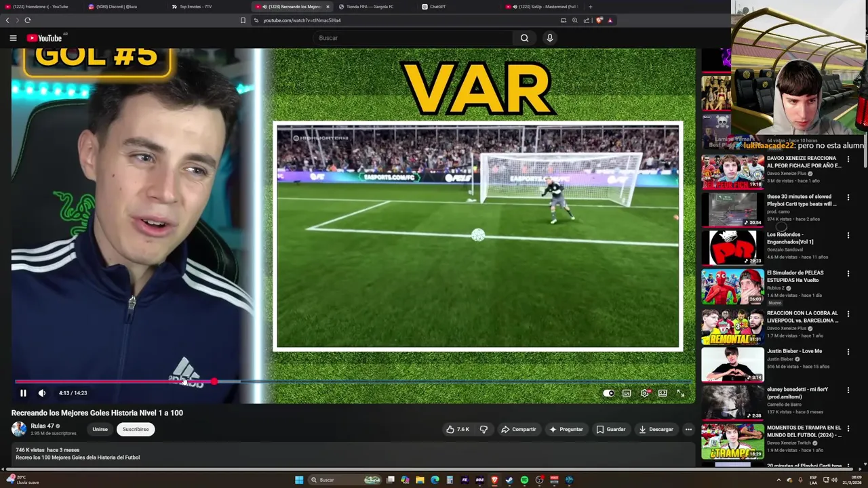Switch to SixUp Mastermind tab

point(542,7)
